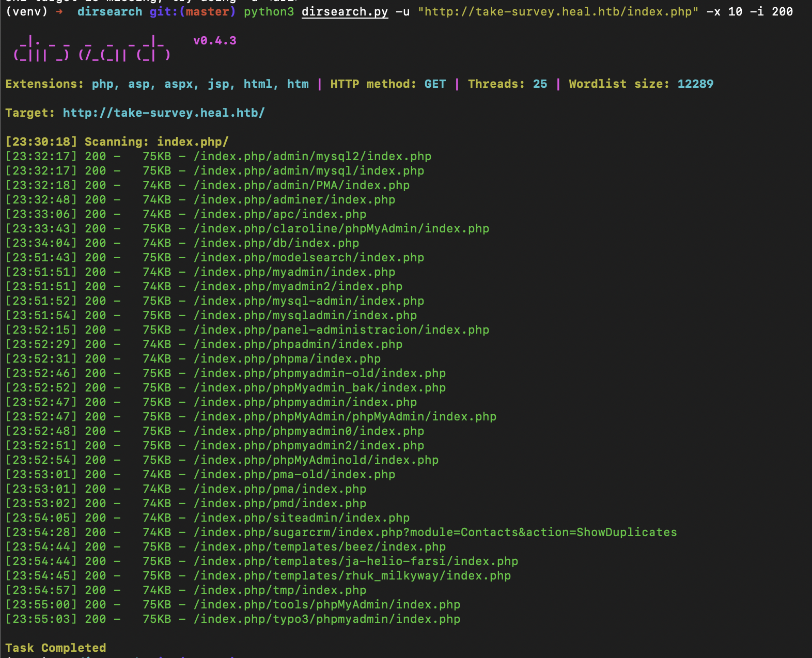Click the Threads value 25
The width and height of the screenshot is (812, 658).
[x=540, y=84]
